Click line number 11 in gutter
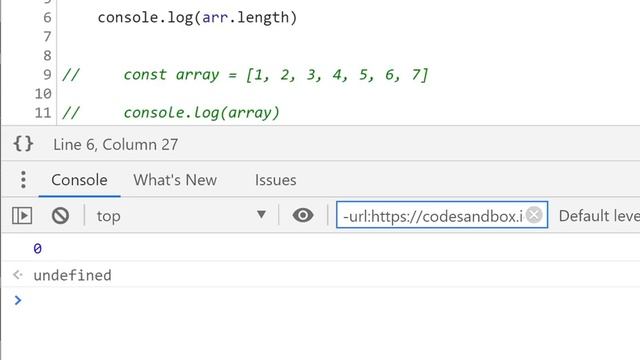This screenshot has width=640, height=360. pos(43,112)
